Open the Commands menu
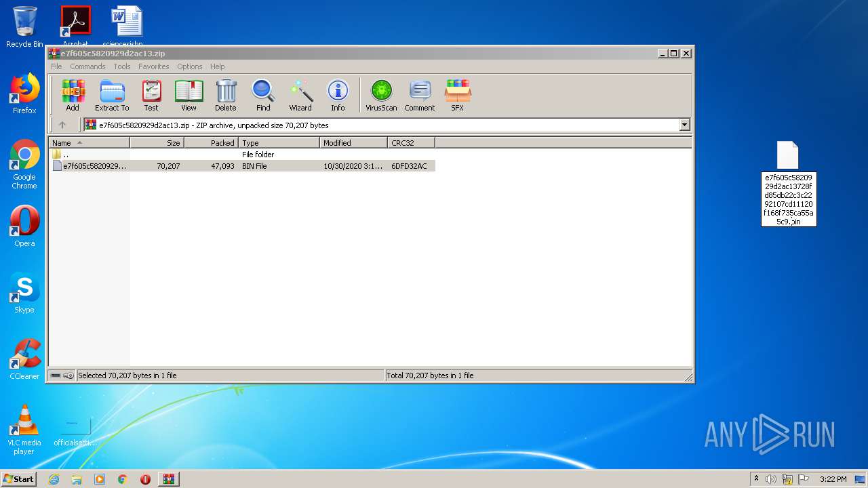The image size is (868, 488). 87,66
